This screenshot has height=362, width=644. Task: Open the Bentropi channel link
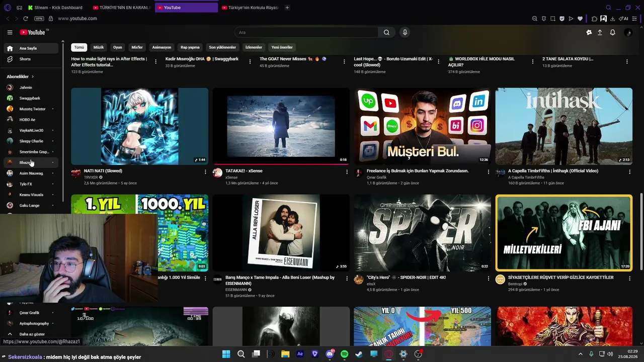coord(515,284)
